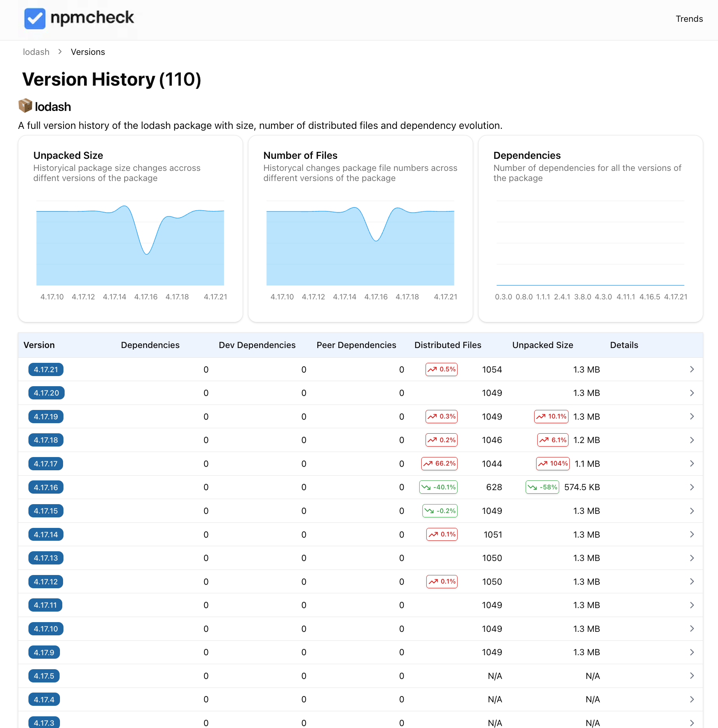
Task: Open details chevron for version 4.17.21
Action: click(692, 369)
